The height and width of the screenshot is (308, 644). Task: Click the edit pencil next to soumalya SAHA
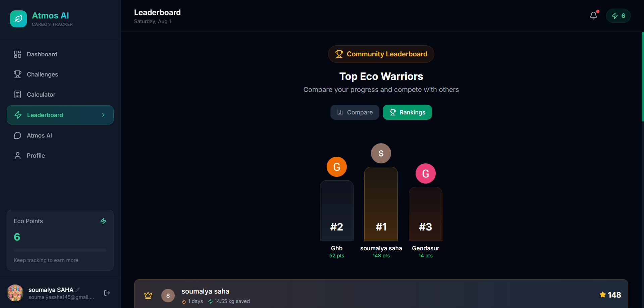coord(78,290)
